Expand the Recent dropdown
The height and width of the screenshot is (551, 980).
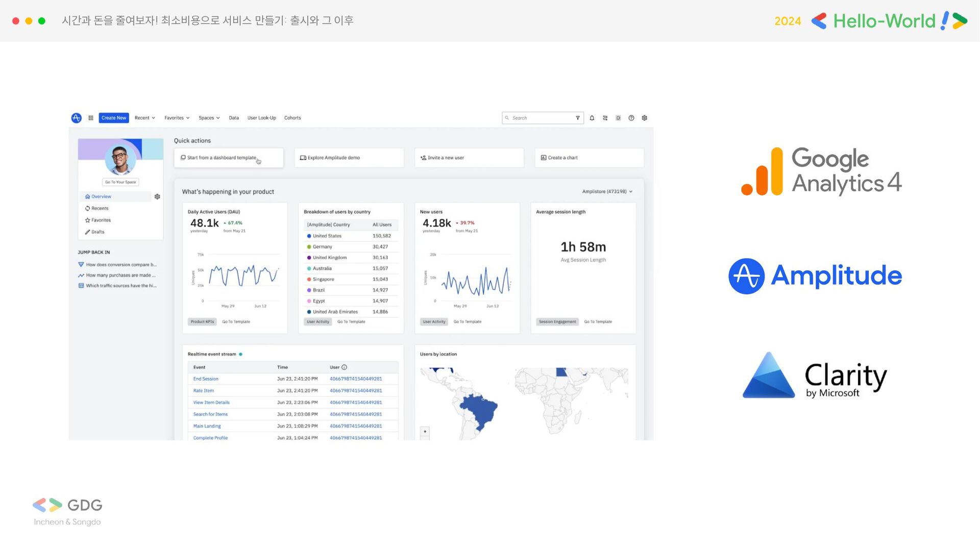pyautogui.click(x=145, y=118)
